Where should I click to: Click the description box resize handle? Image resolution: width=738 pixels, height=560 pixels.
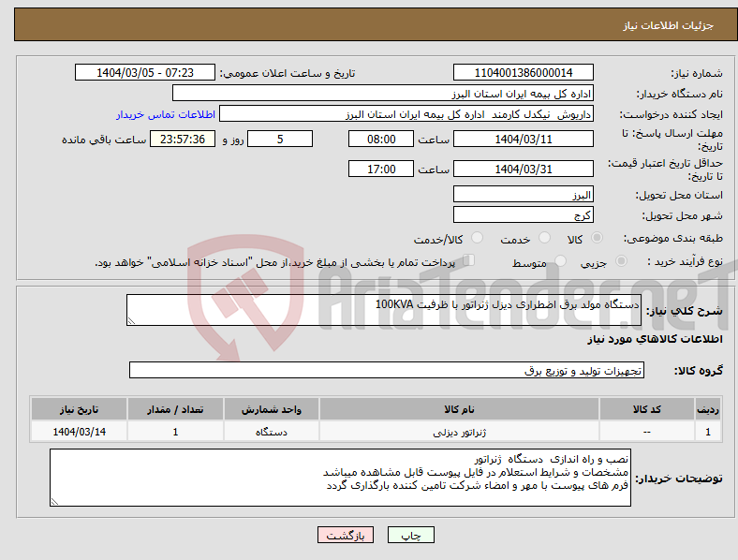(131, 320)
